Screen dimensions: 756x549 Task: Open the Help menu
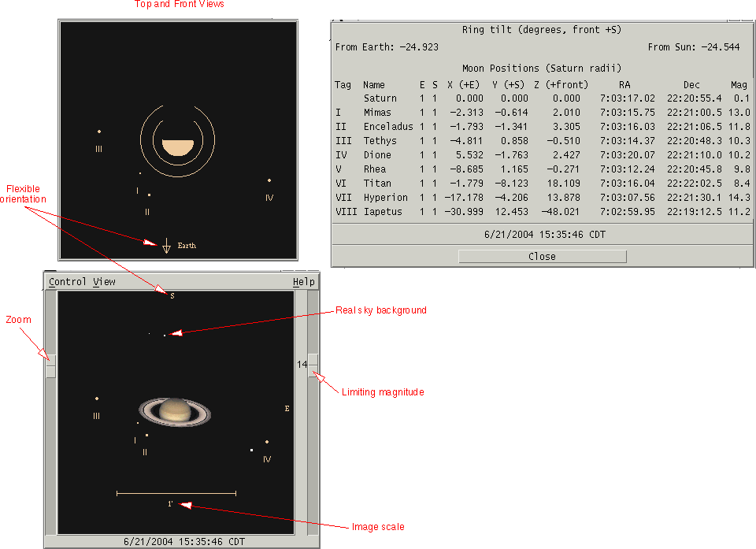tap(303, 282)
